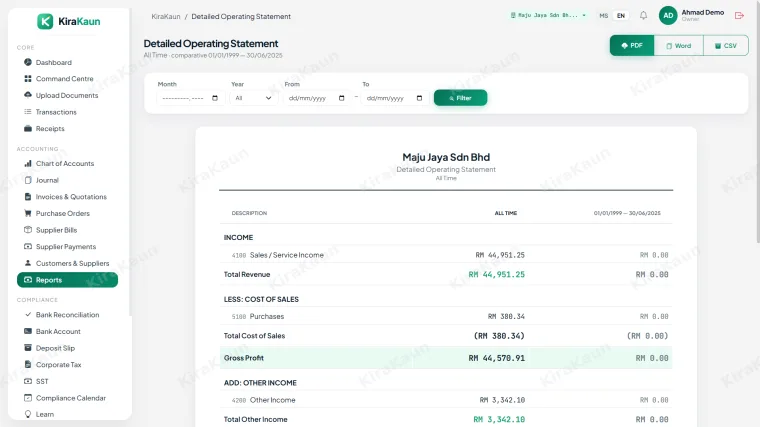The image size is (760, 427).
Task: Click the SST icon
Action: coord(28,381)
